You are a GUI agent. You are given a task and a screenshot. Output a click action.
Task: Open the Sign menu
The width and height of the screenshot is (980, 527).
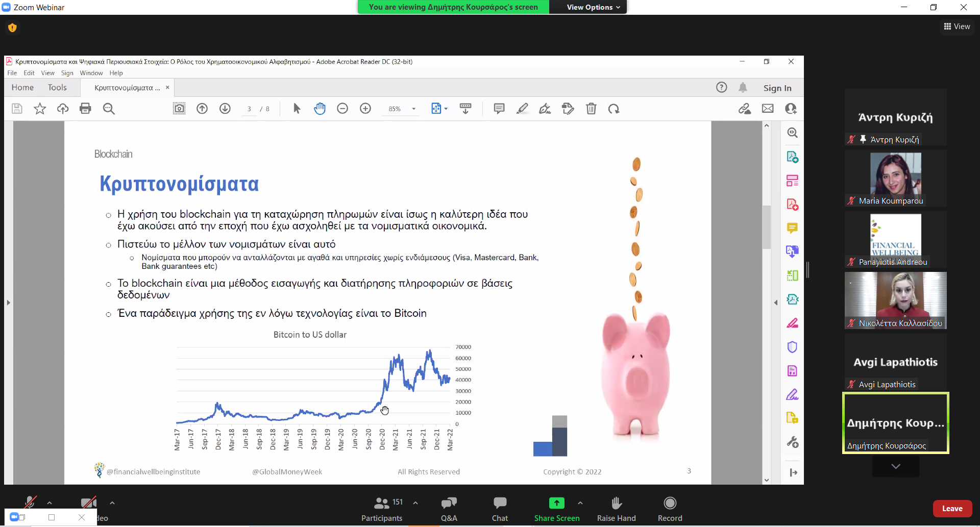(x=67, y=73)
